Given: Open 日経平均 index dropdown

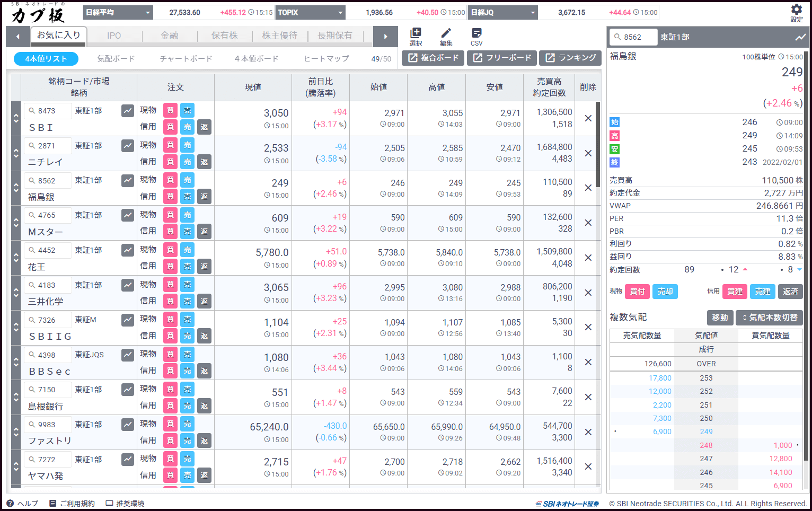Looking at the screenshot, I should pos(118,12).
